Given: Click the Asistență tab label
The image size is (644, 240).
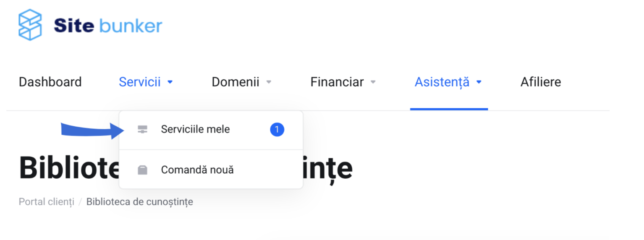Looking at the screenshot, I should [x=442, y=82].
